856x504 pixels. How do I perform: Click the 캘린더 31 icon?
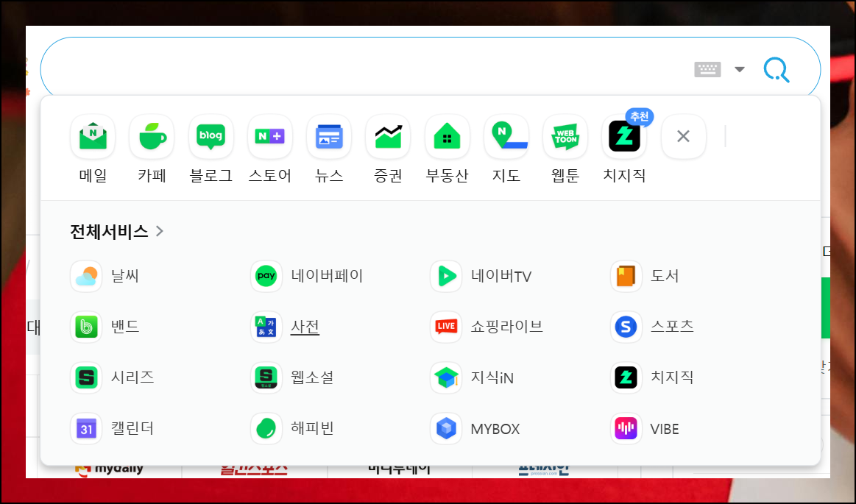[x=86, y=429]
